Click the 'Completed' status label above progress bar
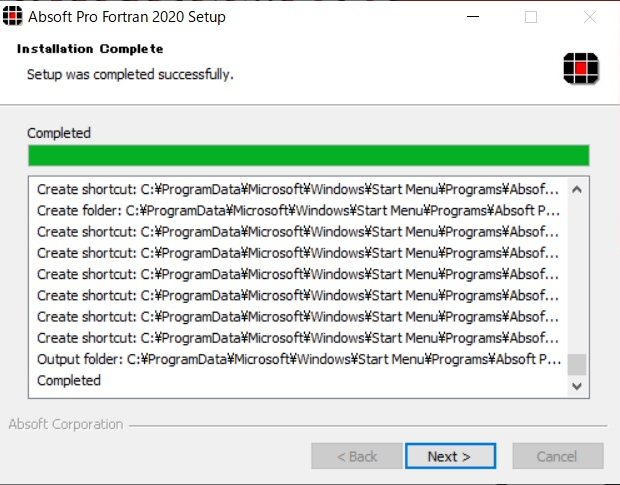Screen dimensions: 620x485 point(59,133)
